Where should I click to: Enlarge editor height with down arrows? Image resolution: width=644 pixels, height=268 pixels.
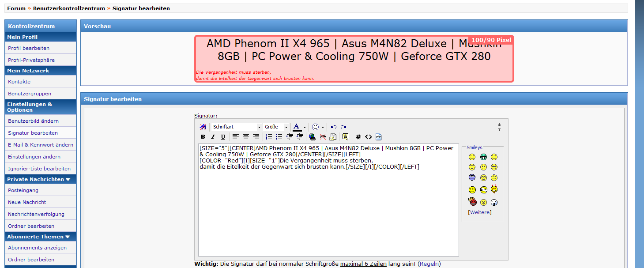[499, 130]
